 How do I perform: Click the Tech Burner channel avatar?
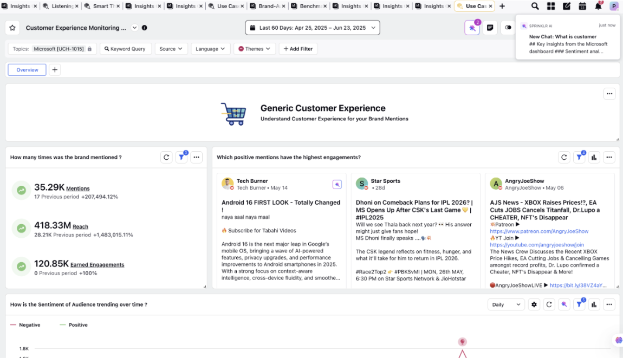228,184
